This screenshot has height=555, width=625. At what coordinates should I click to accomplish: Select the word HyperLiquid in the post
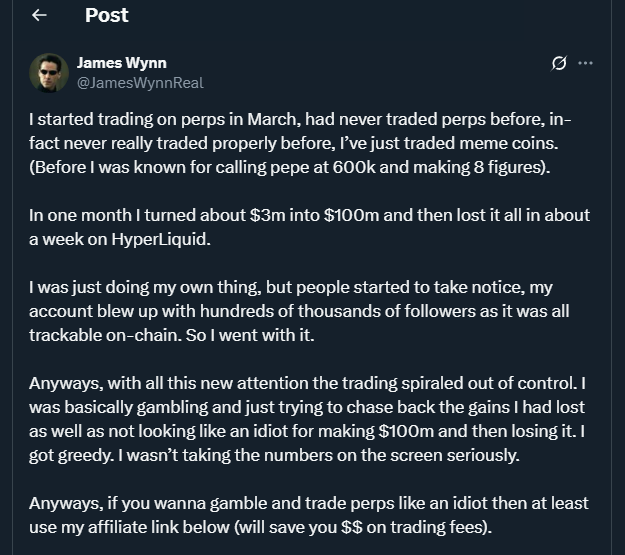coord(159,240)
